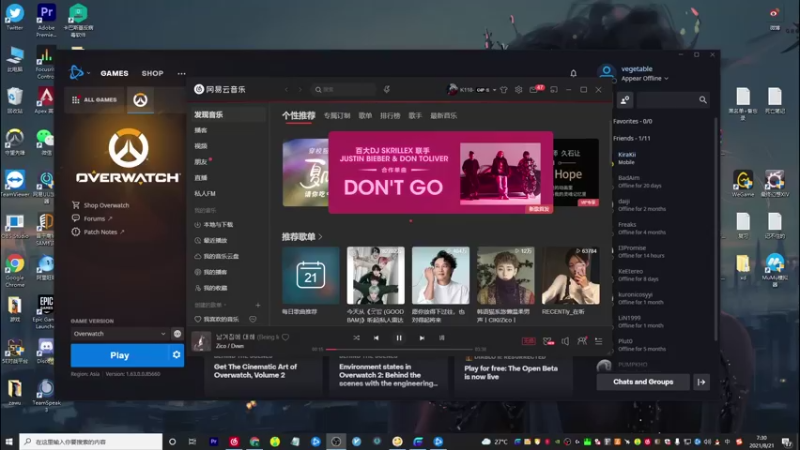Click now-playing album cover thumbnail
This screenshot has height=450, width=800.
pos(201,341)
